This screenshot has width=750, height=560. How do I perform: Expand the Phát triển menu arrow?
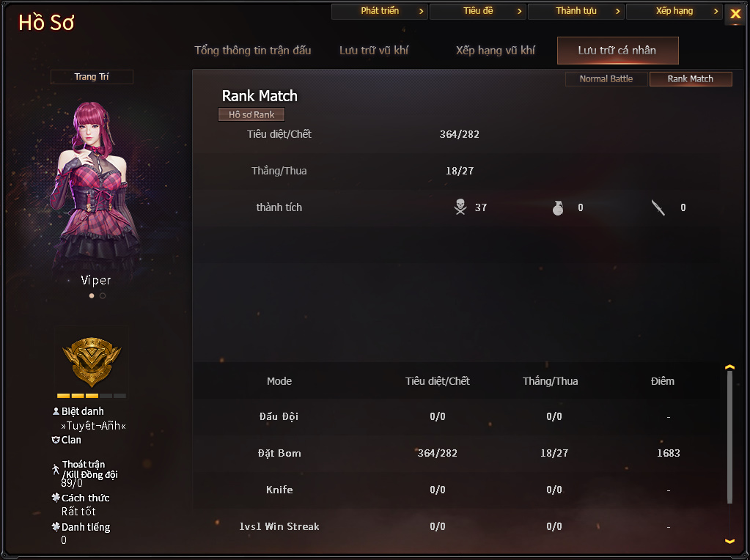(x=421, y=11)
